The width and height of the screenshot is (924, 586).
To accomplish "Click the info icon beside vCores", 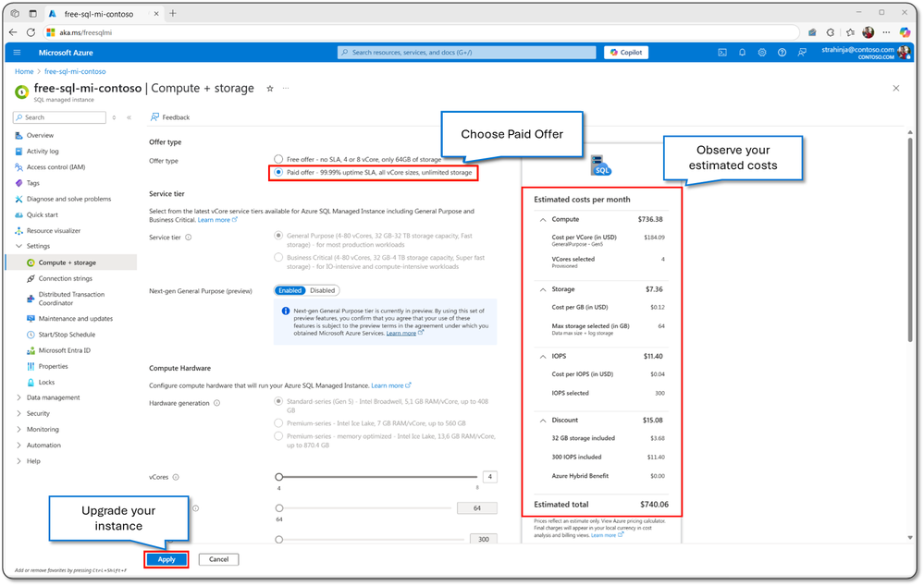I will (x=176, y=477).
